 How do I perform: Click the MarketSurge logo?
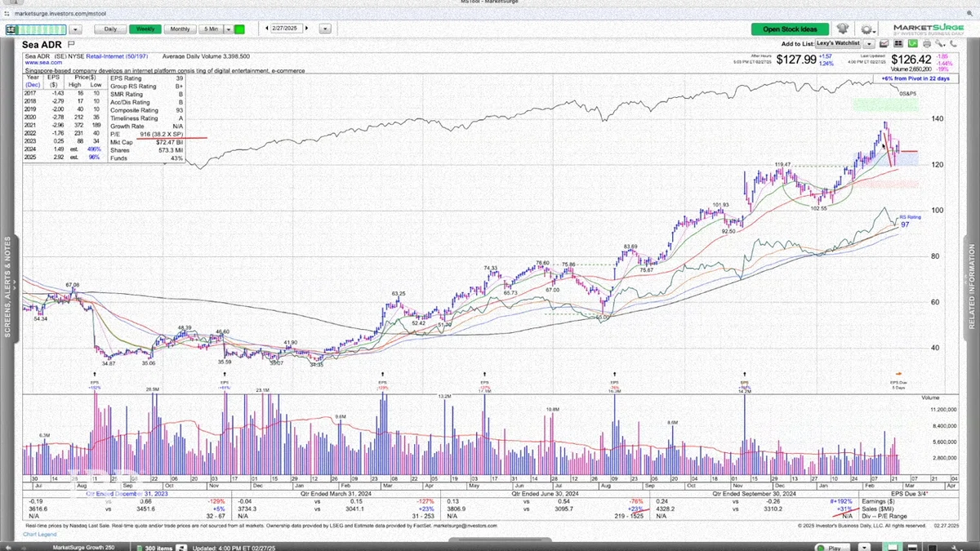pos(929,29)
